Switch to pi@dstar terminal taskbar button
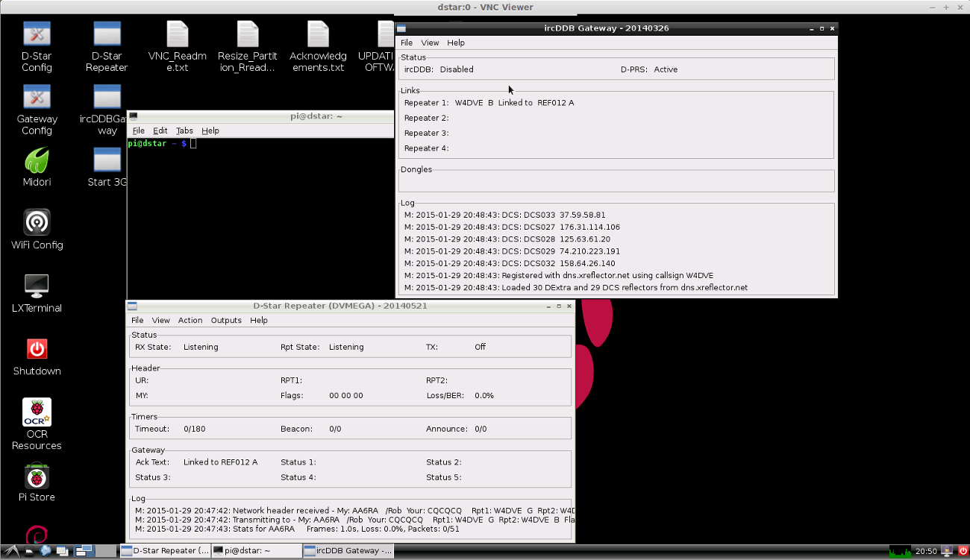Viewport: 970px width, 560px height. point(256,551)
